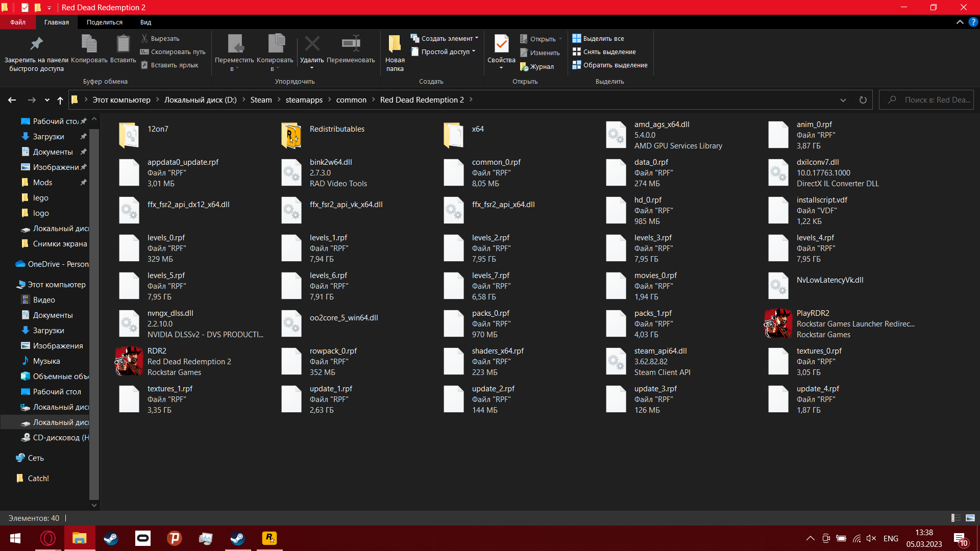980x551 pixels.
Task: Open Windows Start menu
Action: pos(15,538)
